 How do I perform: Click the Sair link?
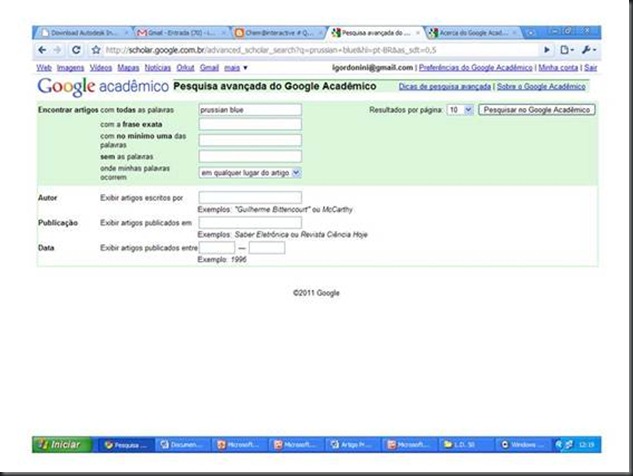coord(590,68)
